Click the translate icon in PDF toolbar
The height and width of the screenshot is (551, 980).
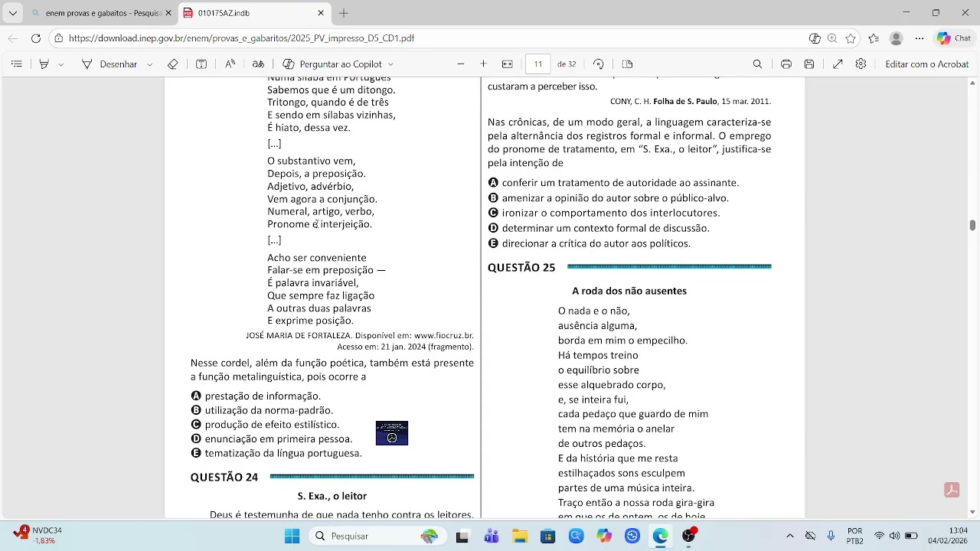coord(258,64)
